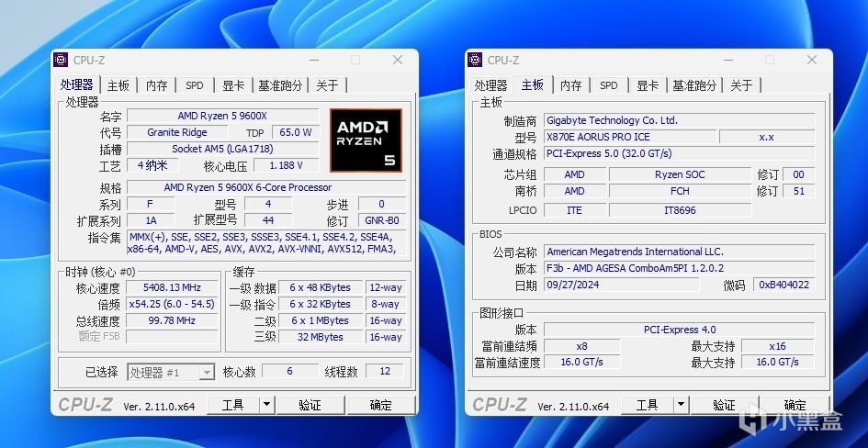Click the max supported width x16 value
The height and width of the screenshot is (448, 868).
(x=777, y=346)
